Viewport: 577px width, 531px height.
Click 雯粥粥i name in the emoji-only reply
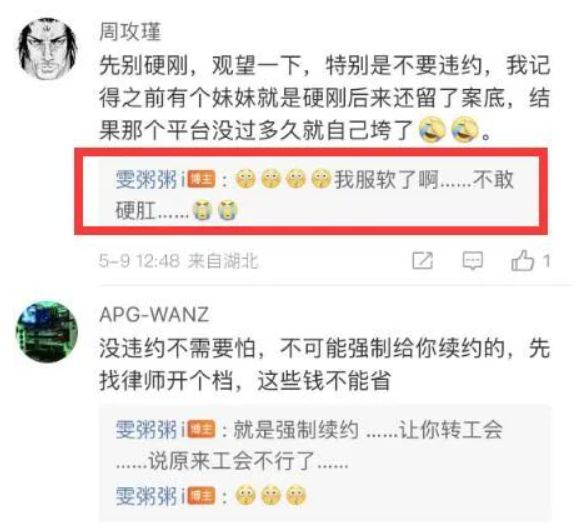150,495
